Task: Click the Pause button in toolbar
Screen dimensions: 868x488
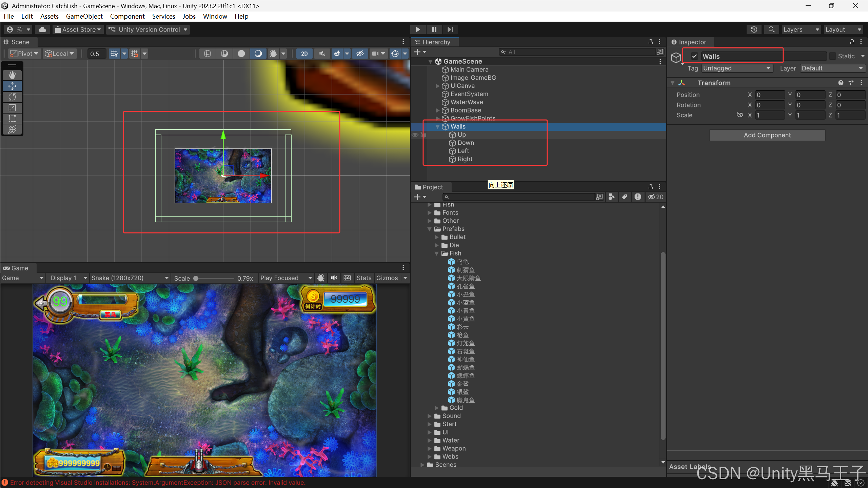Action: coord(434,29)
